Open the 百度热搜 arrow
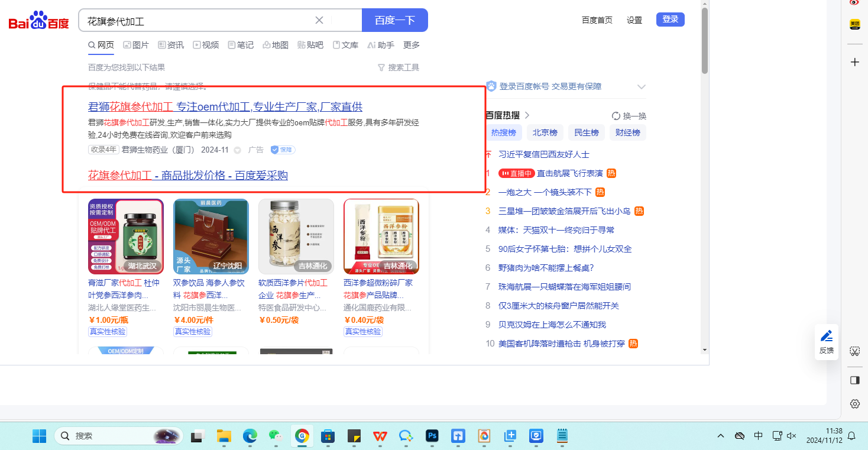The height and width of the screenshot is (450, 868). pyautogui.click(x=527, y=115)
